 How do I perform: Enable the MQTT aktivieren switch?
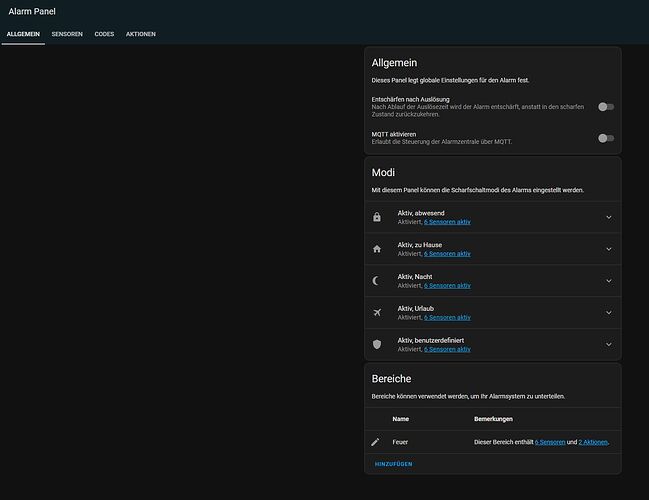[x=606, y=138]
